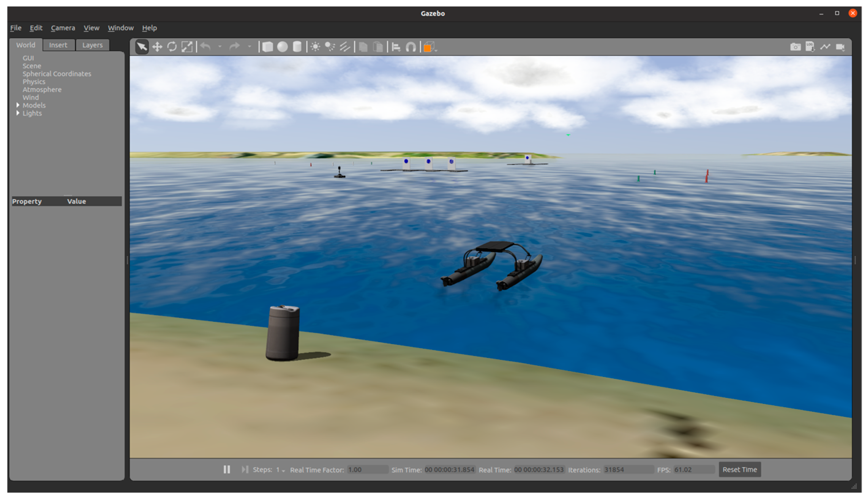Click the snap magnet tool
868x501 pixels.
tap(411, 47)
